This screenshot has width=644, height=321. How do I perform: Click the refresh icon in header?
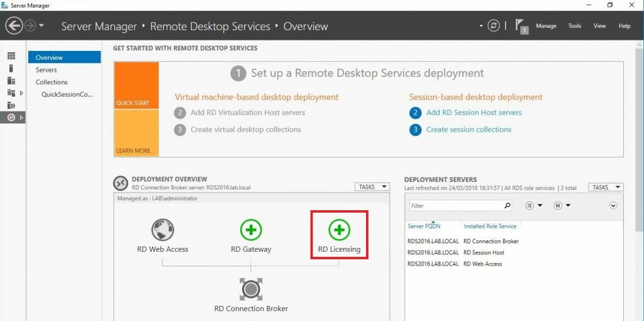493,26
